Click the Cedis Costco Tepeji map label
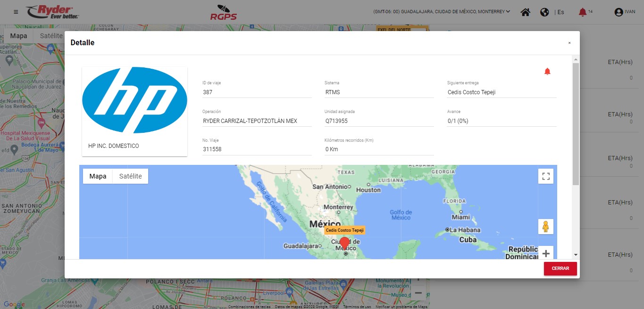644x309 pixels. point(344,230)
